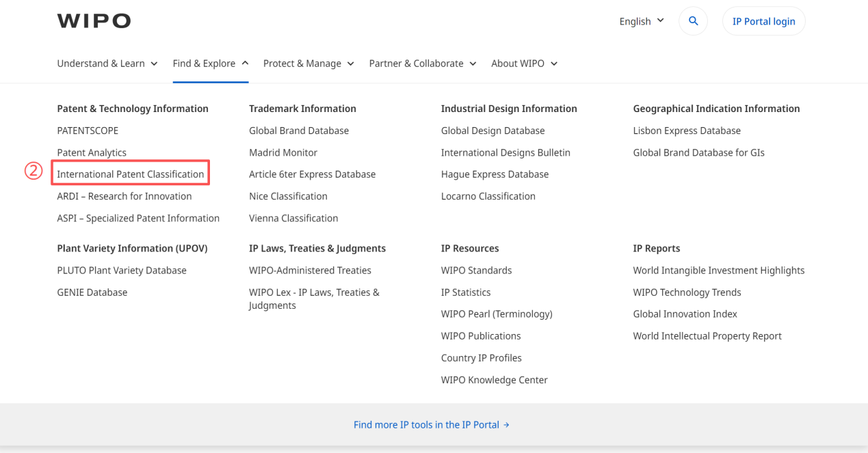Open the Global Design Database
The height and width of the screenshot is (453, 868).
(x=492, y=131)
